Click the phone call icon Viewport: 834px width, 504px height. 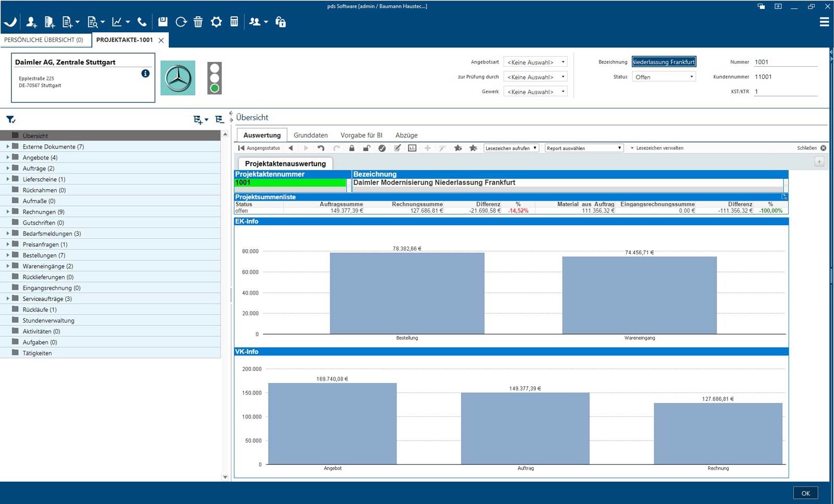click(142, 22)
